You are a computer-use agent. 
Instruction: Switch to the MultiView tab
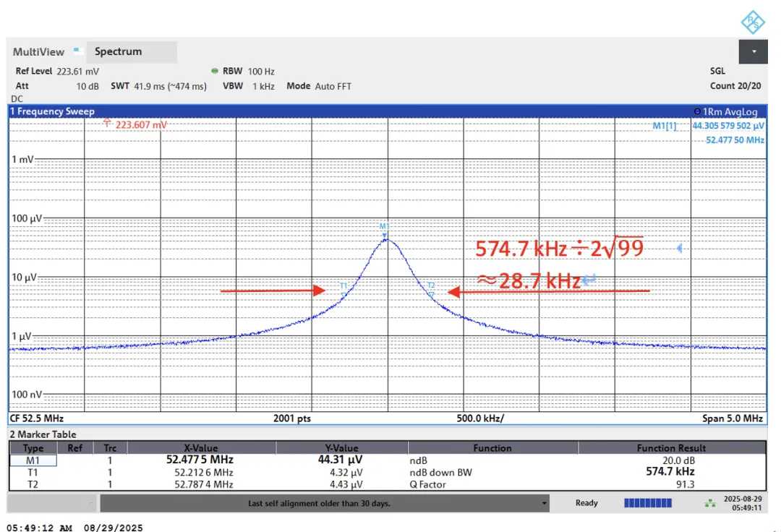[x=38, y=52]
